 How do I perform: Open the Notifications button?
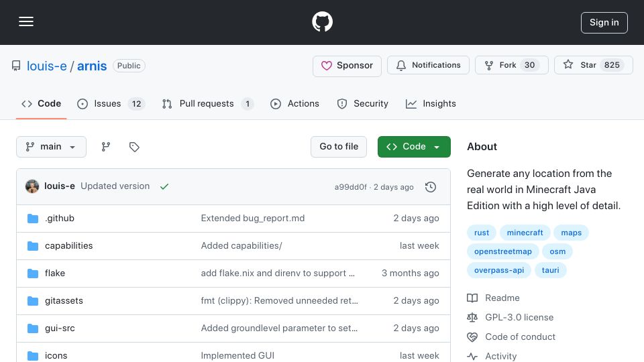click(428, 65)
